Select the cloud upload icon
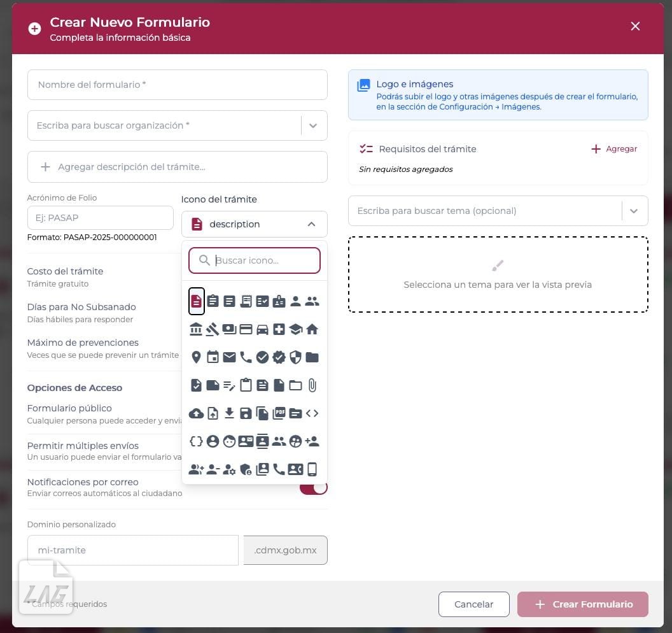The height and width of the screenshot is (633, 672). 196,413
